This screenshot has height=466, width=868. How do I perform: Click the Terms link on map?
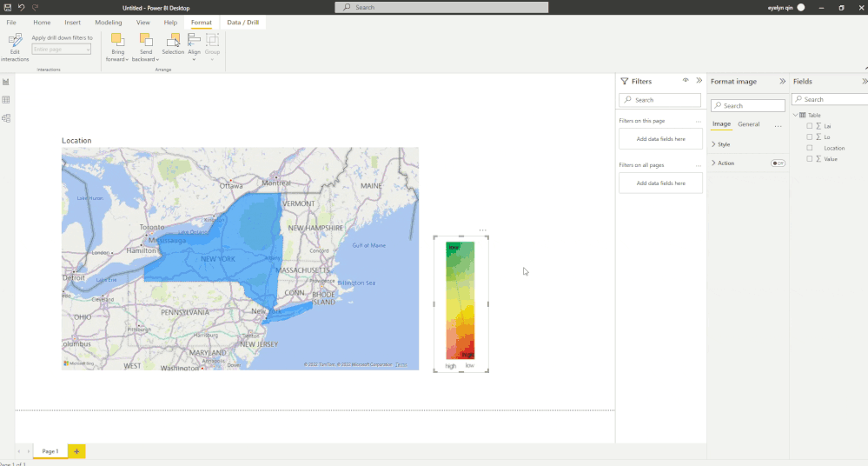[x=401, y=364]
